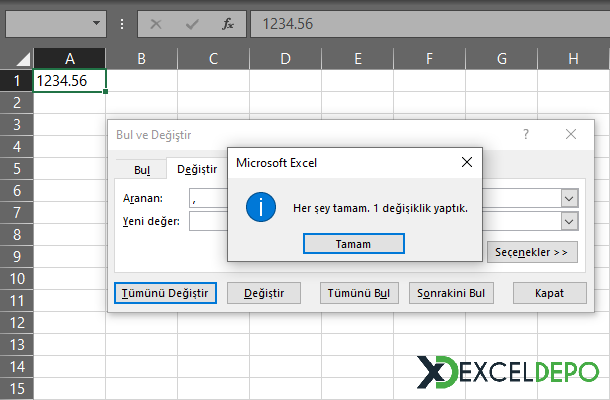
Task: Switch to the Bul tab
Action: point(142,170)
